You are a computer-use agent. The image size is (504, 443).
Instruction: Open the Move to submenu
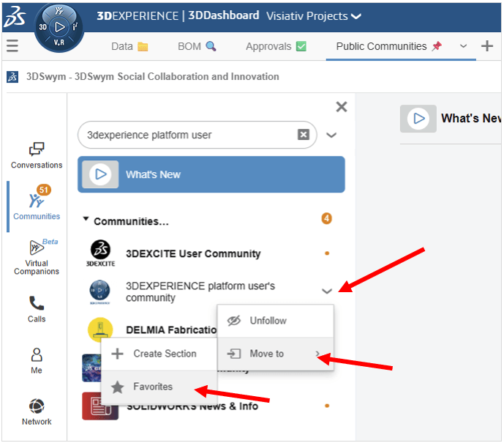click(275, 354)
